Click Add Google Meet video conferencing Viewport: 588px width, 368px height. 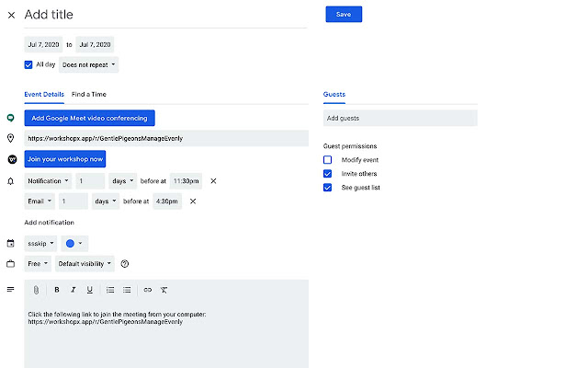pyautogui.click(x=90, y=118)
